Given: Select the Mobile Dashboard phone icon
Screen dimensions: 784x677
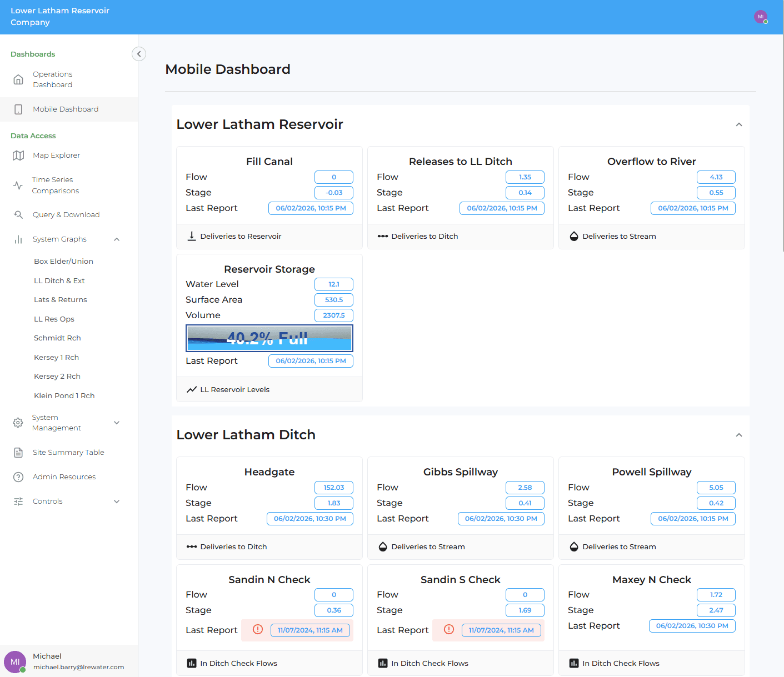Looking at the screenshot, I should pyautogui.click(x=18, y=109).
